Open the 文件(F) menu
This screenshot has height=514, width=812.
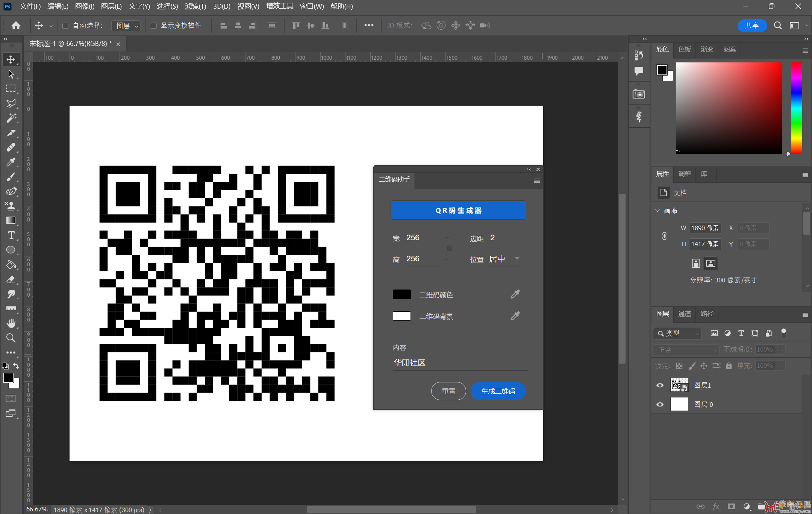pyautogui.click(x=30, y=6)
